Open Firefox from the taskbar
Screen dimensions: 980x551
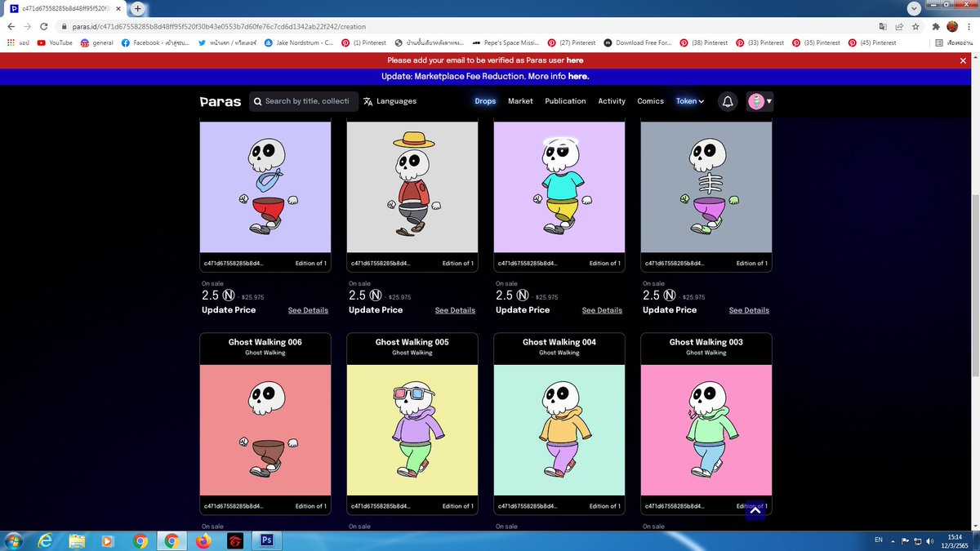[x=203, y=540]
